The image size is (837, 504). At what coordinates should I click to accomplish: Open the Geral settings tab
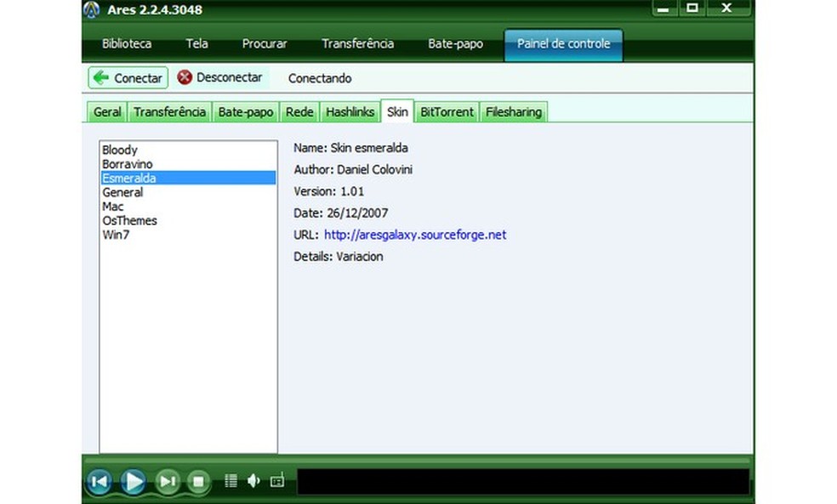click(x=107, y=112)
